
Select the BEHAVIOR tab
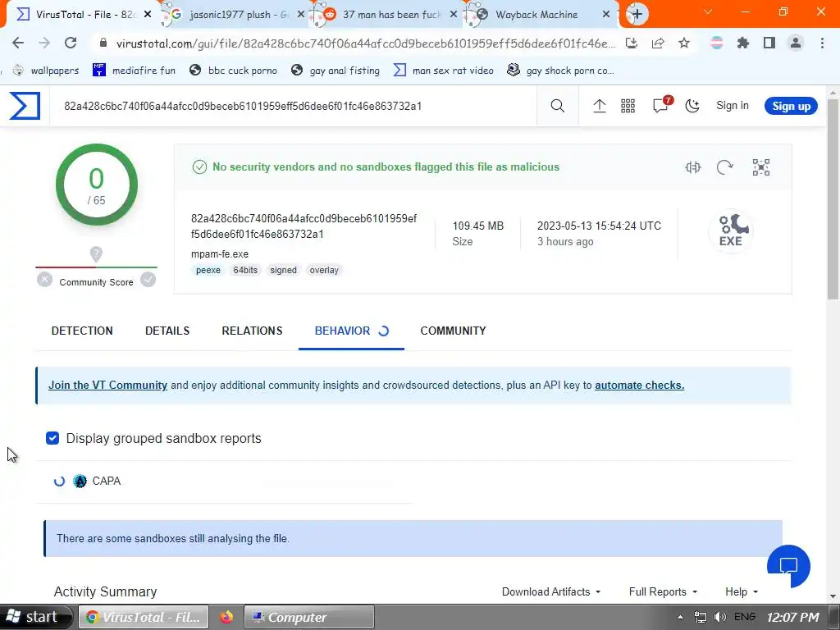click(x=351, y=331)
